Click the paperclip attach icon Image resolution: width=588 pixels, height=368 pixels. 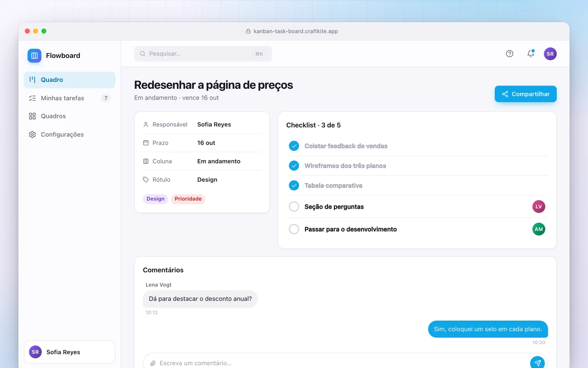153,363
